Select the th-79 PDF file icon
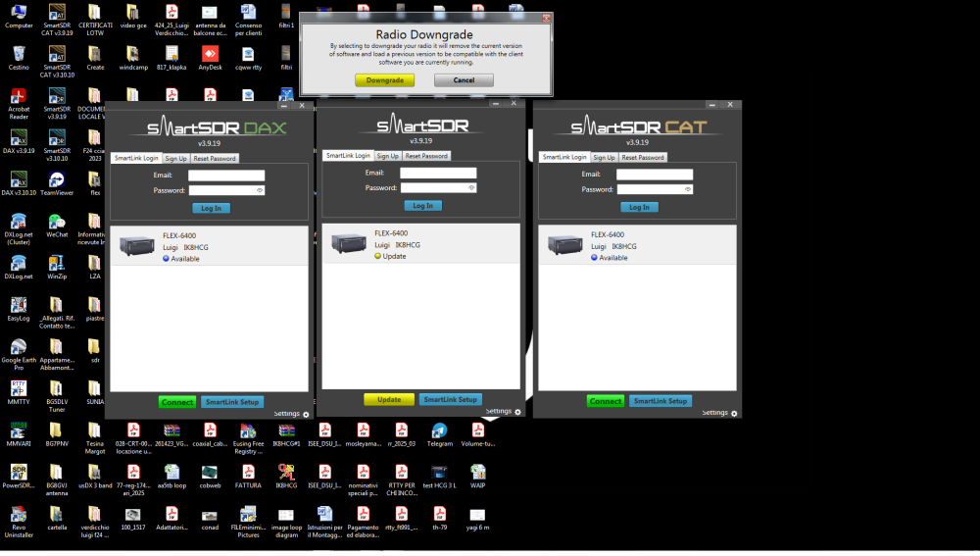 [439, 519]
